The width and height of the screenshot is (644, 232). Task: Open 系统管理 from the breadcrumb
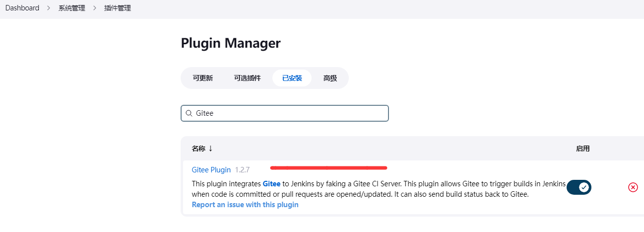pos(72,8)
